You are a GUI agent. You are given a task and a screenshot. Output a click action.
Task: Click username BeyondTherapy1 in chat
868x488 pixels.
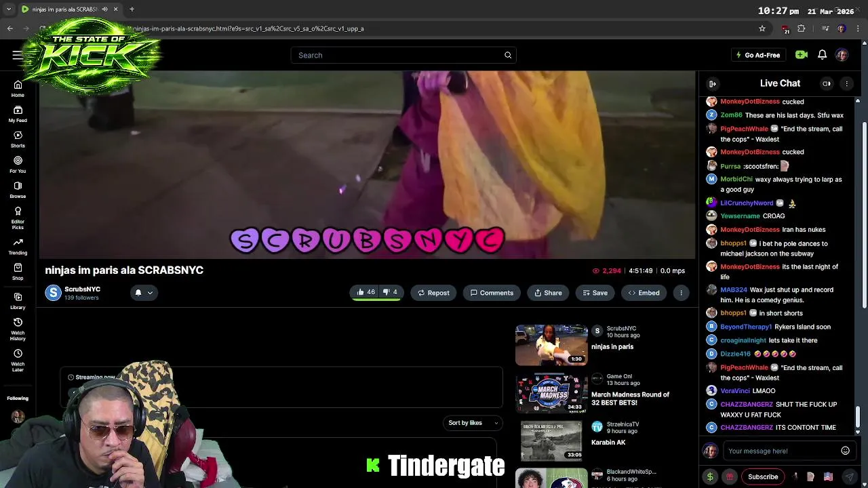(x=746, y=327)
